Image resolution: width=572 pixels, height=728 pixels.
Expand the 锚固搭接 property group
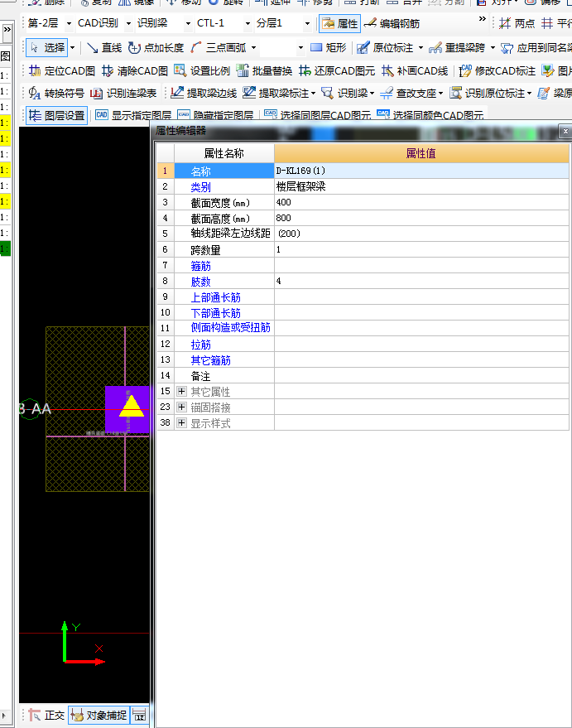point(181,407)
